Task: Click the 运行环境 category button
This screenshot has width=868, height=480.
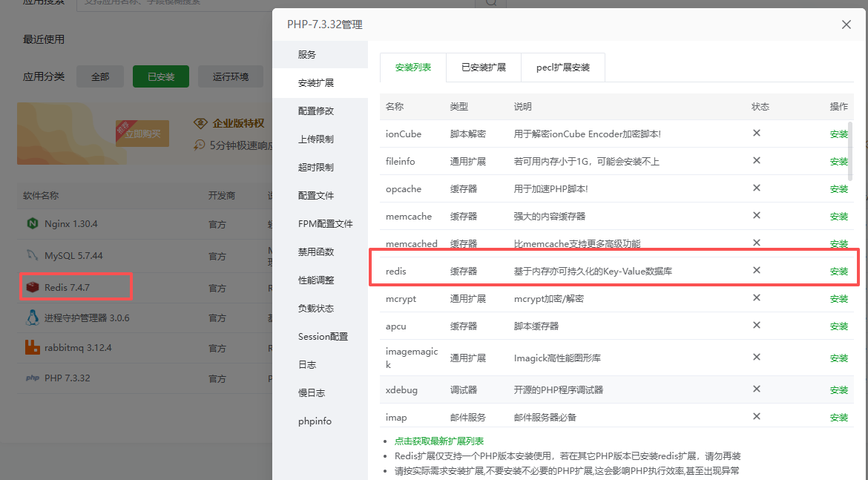Action: tap(231, 76)
